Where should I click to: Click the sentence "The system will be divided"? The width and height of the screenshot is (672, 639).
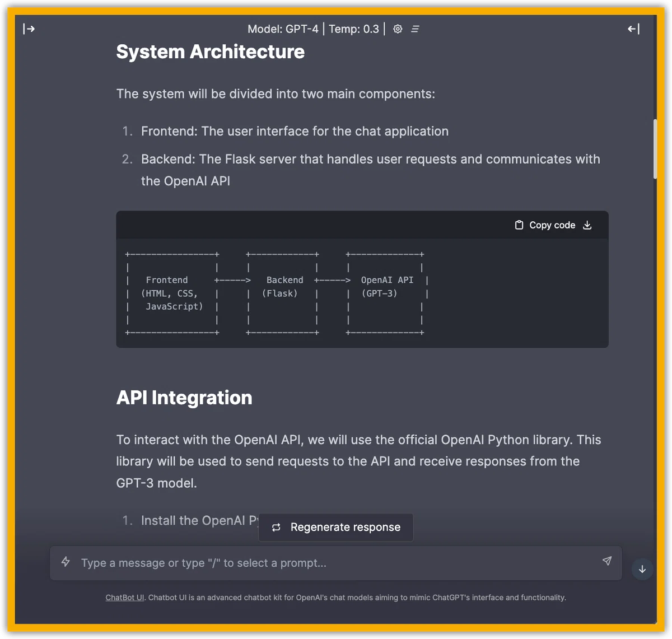276,94
